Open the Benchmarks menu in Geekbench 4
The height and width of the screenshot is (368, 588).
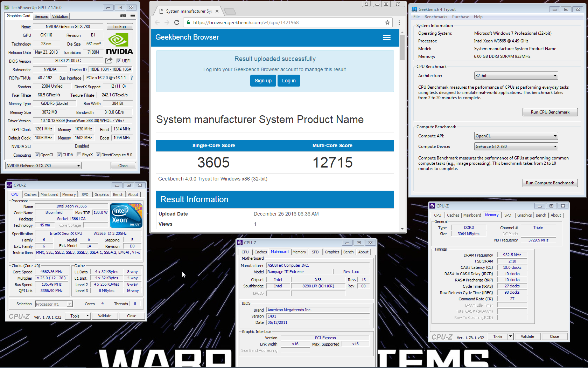click(x=436, y=17)
